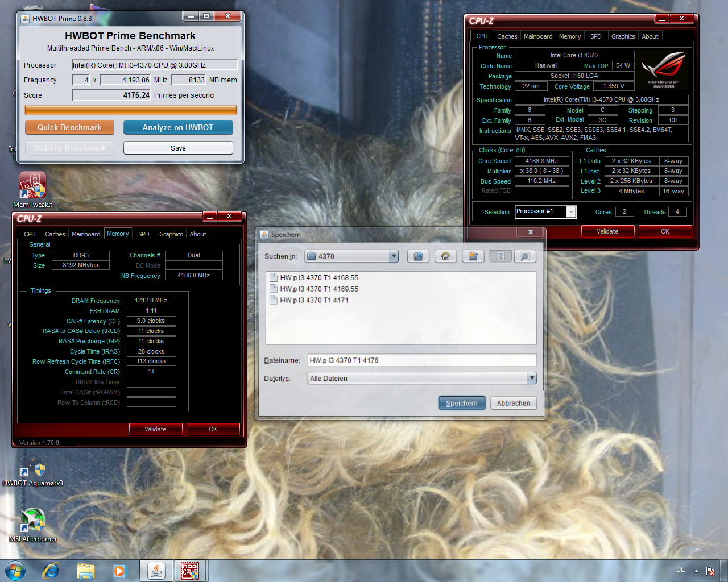The height and width of the screenshot is (582, 728).
Task: Click the ROG Republic of Gamers logo
Action: tap(664, 70)
